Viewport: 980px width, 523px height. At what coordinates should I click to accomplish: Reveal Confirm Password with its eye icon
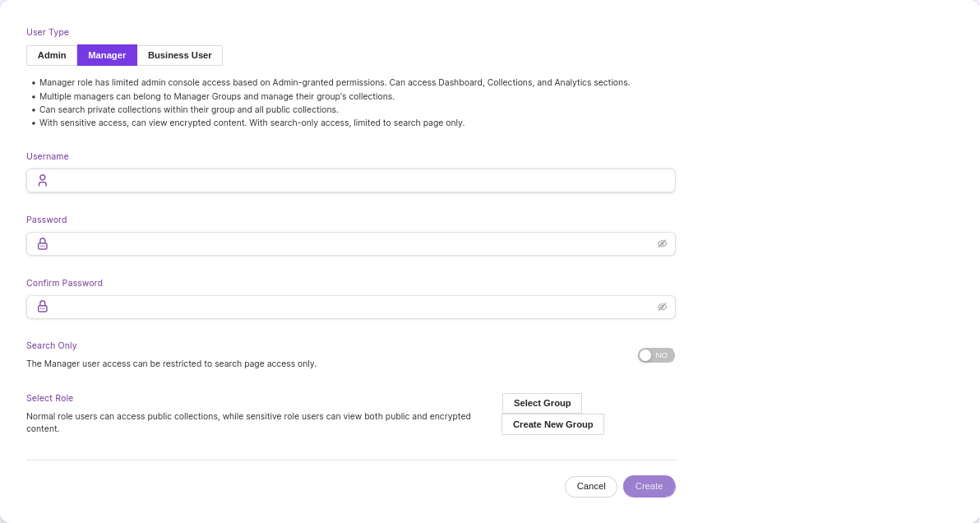click(x=662, y=307)
